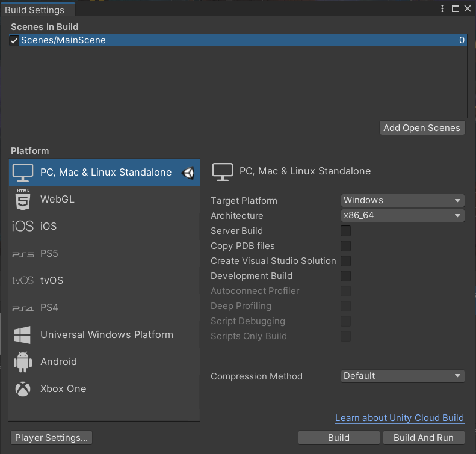The image size is (476, 454).
Task: Close the Build Settings window
Action: tap(468, 8)
